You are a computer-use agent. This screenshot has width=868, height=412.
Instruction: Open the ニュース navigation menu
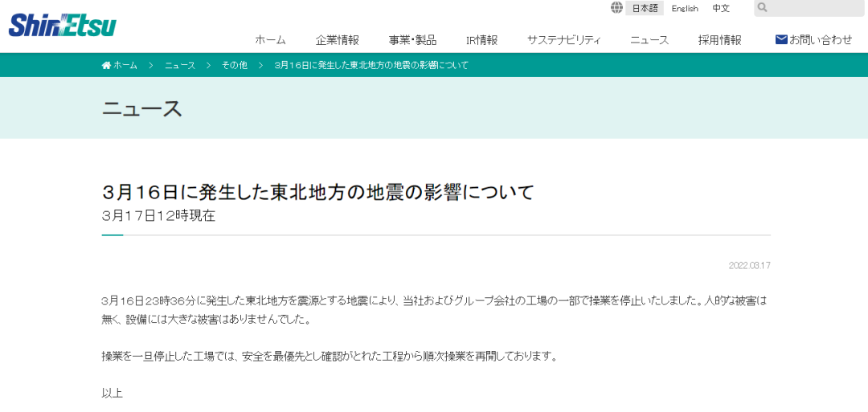point(649,39)
